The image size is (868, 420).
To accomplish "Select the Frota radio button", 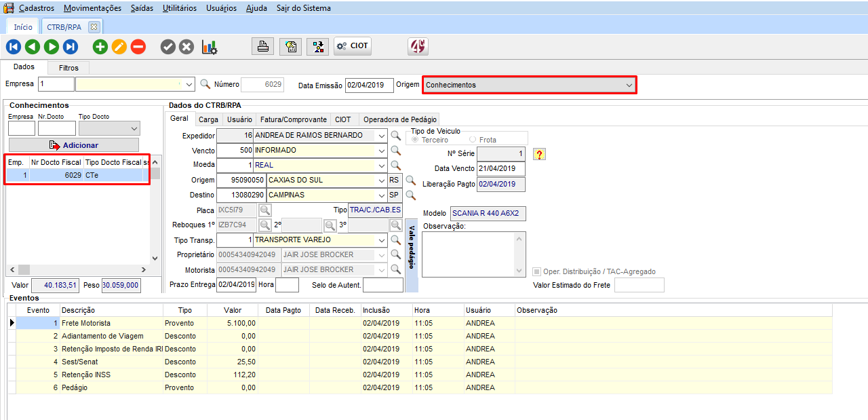I will pos(473,140).
